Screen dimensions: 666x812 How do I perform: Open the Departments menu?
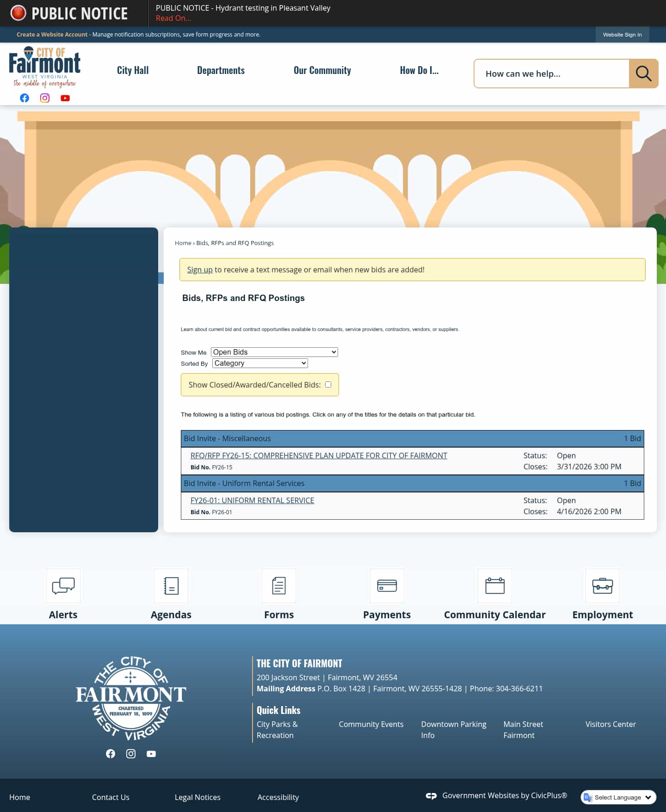[x=221, y=70]
